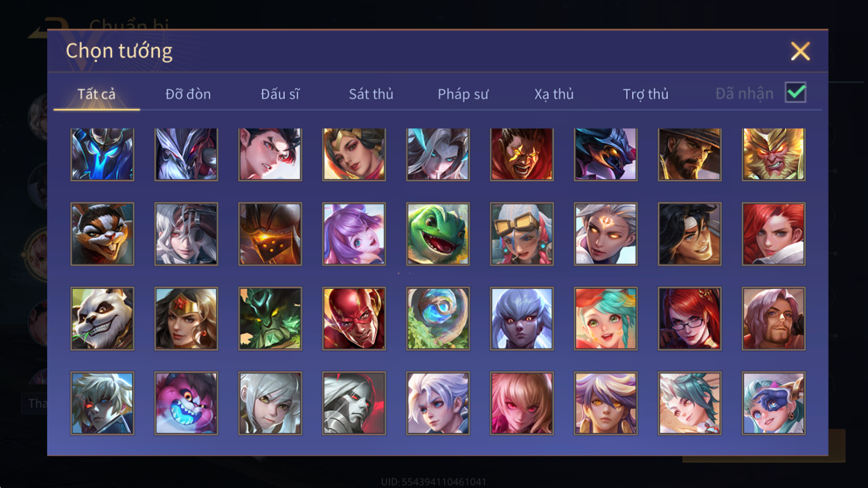Choose the goggles-wearing girl hero portrait

tap(522, 234)
